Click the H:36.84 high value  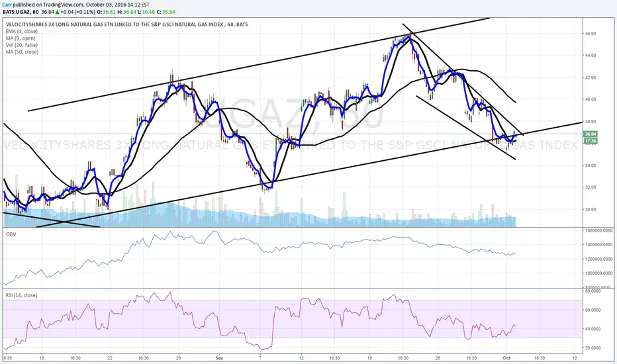pos(126,12)
